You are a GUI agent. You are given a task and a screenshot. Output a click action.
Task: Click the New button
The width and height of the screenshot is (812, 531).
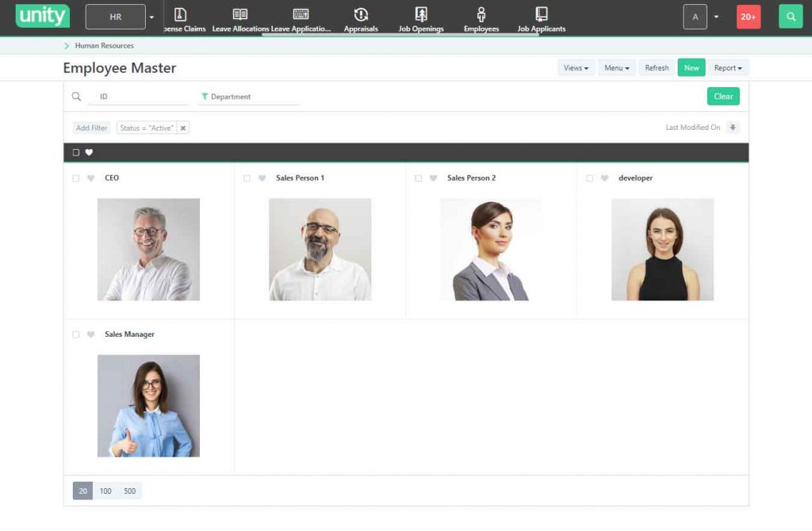pyautogui.click(x=691, y=68)
